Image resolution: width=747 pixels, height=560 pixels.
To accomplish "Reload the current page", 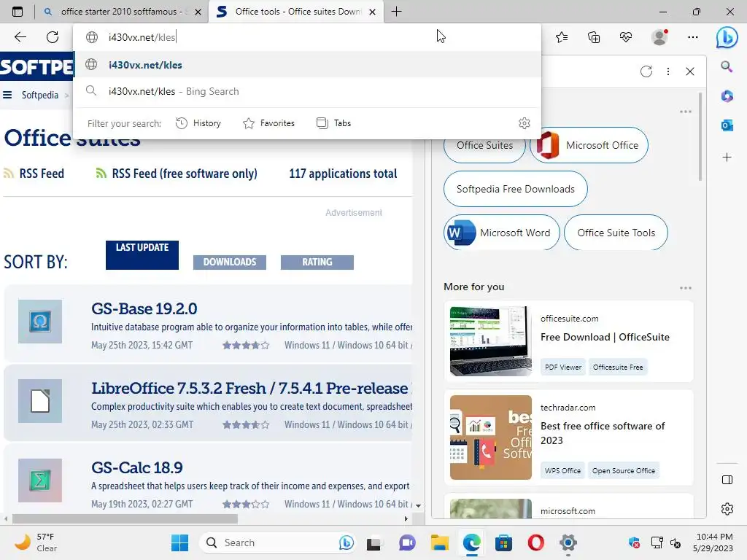I will click(x=53, y=37).
